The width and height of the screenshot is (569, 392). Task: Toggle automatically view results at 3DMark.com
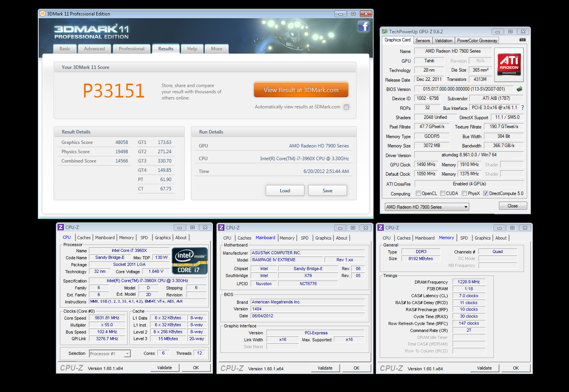tap(346, 107)
